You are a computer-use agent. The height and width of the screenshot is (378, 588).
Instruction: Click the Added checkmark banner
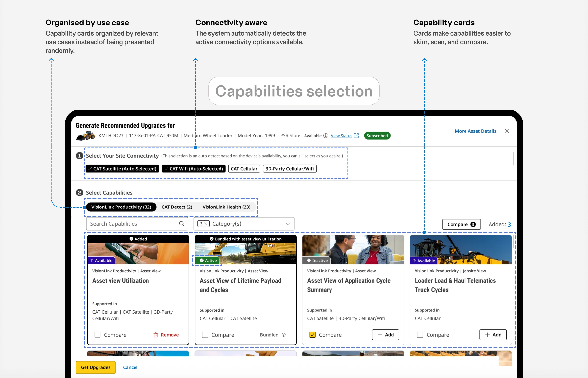point(138,239)
